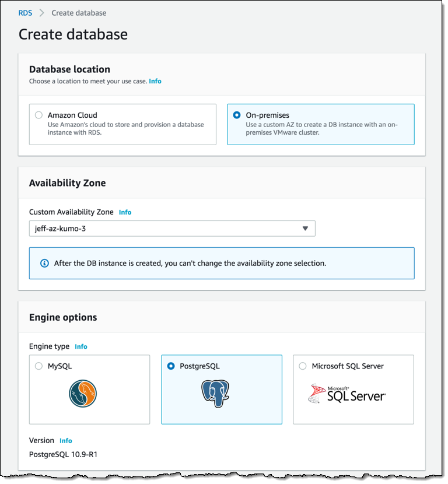Click the breadcrumb chevron separator after RDS

[42, 12]
